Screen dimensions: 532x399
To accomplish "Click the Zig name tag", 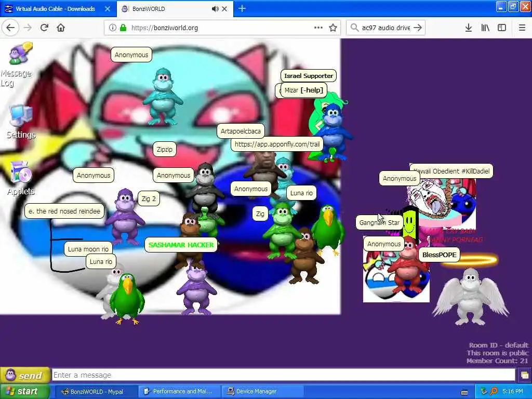I will point(260,214).
